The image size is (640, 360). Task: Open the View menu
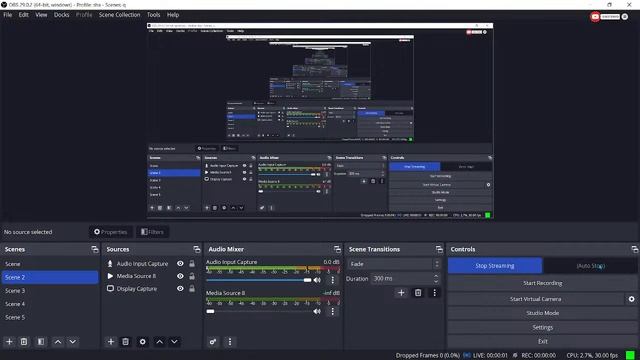(41, 15)
